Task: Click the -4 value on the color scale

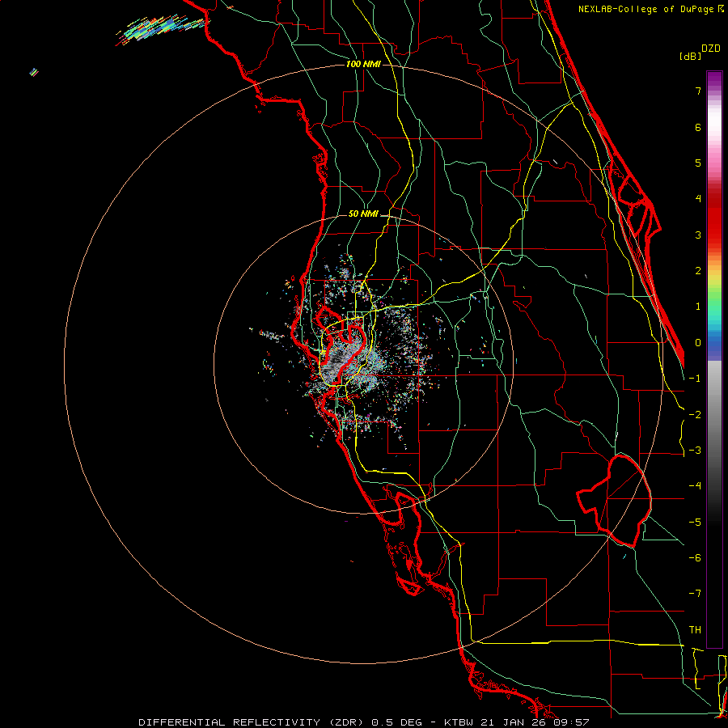Action: [695, 486]
